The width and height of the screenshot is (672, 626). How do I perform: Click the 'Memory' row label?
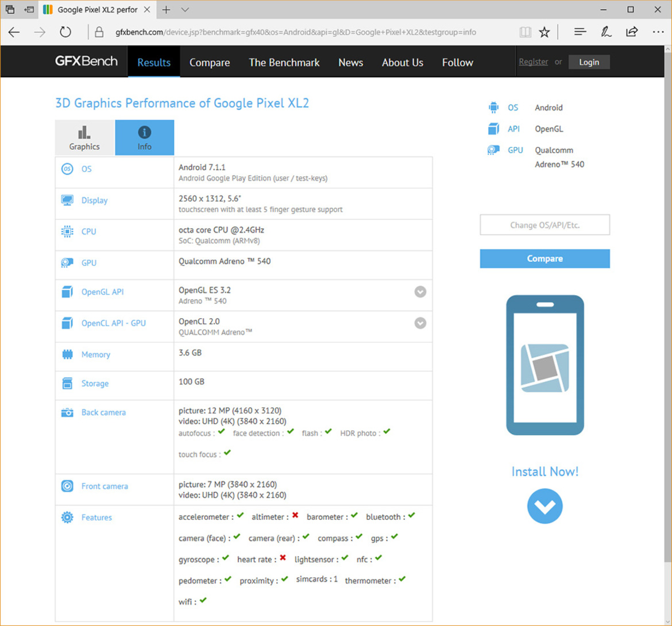[95, 354]
